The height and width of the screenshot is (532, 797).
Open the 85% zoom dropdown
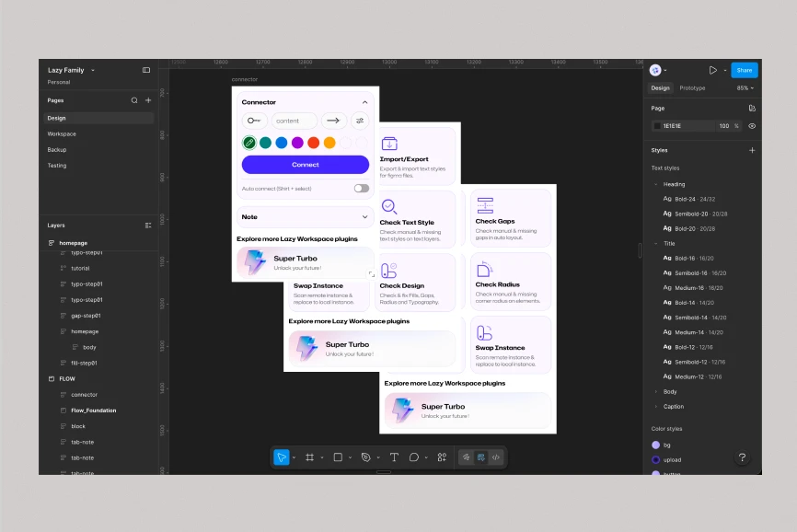click(x=745, y=88)
